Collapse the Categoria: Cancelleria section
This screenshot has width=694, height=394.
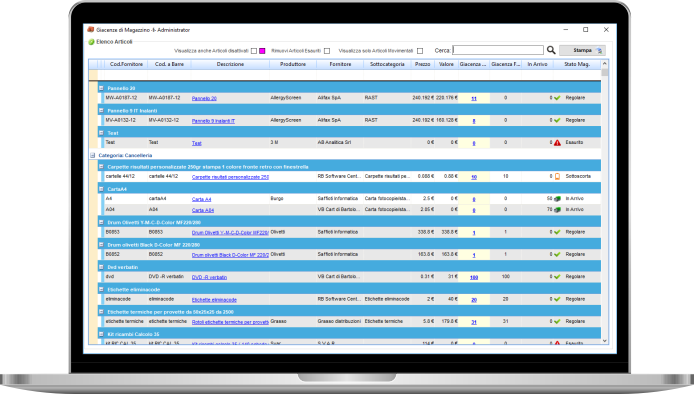tap(93, 155)
